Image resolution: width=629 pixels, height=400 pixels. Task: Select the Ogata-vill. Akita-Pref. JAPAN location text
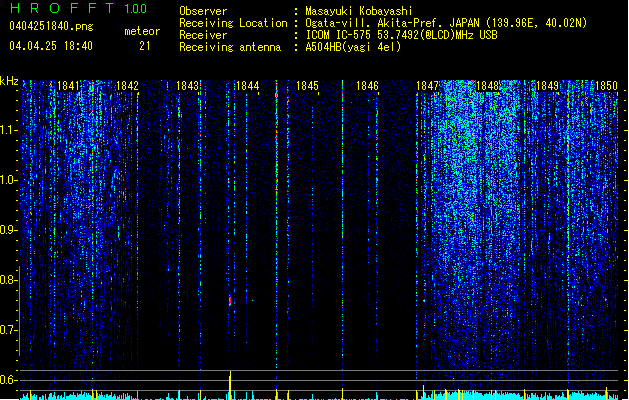(446, 23)
